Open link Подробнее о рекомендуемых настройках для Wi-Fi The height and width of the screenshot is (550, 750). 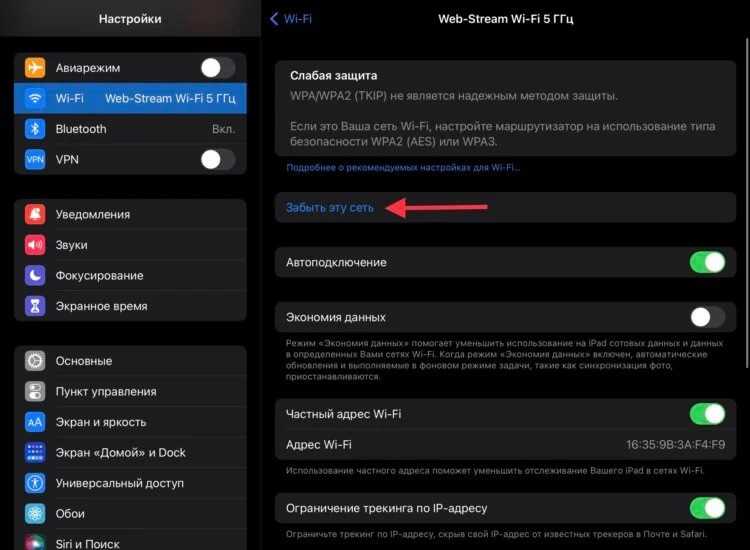pos(403,167)
